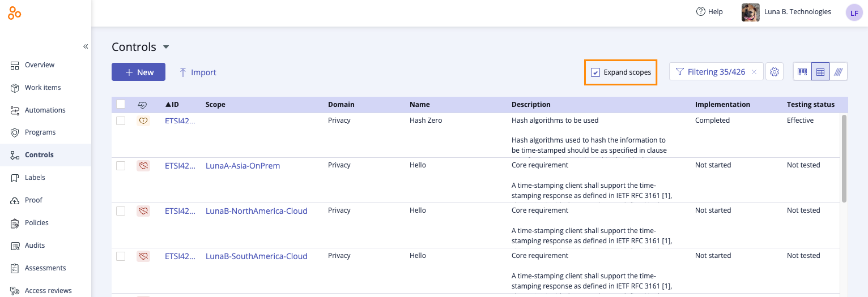Open the LunaA-Asia-OnPrem scope link
The height and width of the screenshot is (297, 868).
pos(243,166)
